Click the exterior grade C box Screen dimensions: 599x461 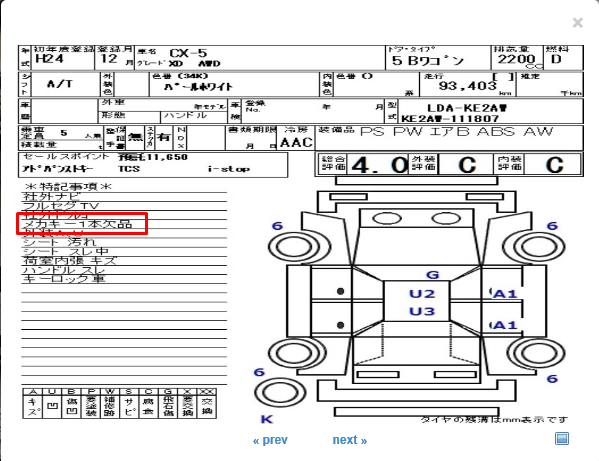[x=452, y=165]
